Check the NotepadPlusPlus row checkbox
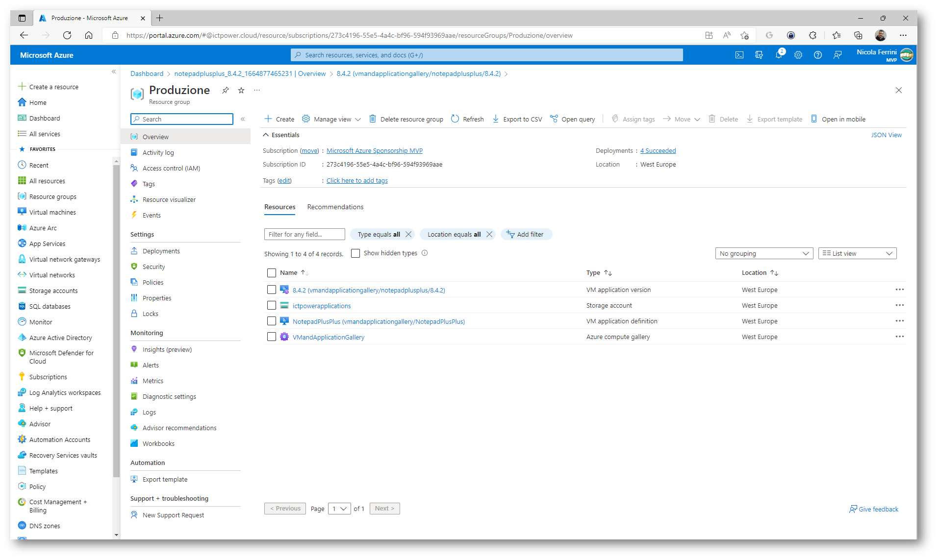This screenshot has height=560, width=938. point(272,321)
